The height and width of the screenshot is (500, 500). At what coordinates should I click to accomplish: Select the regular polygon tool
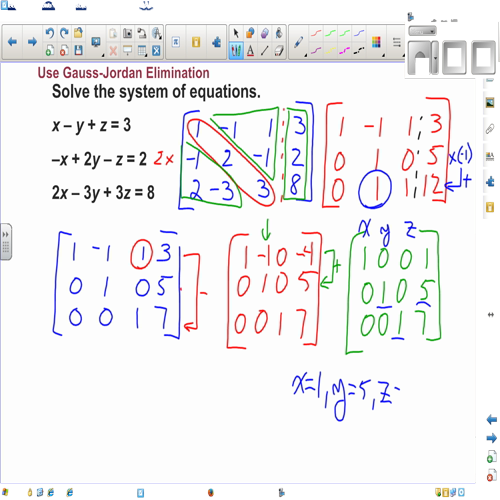click(x=264, y=33)
